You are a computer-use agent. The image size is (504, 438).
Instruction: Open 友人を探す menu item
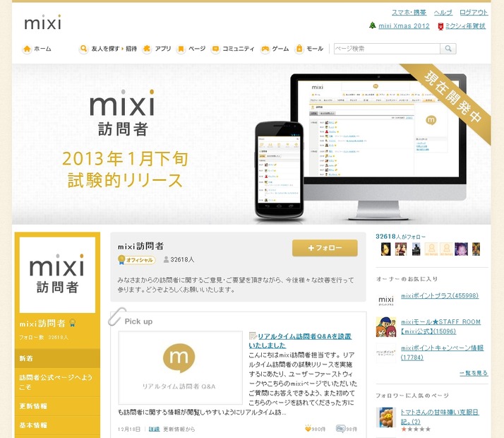point(105,49)
